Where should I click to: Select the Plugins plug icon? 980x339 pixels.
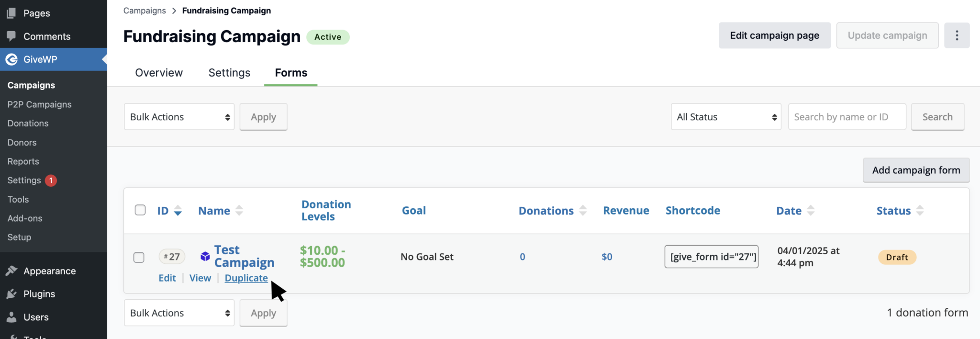(x=11, y=294)
